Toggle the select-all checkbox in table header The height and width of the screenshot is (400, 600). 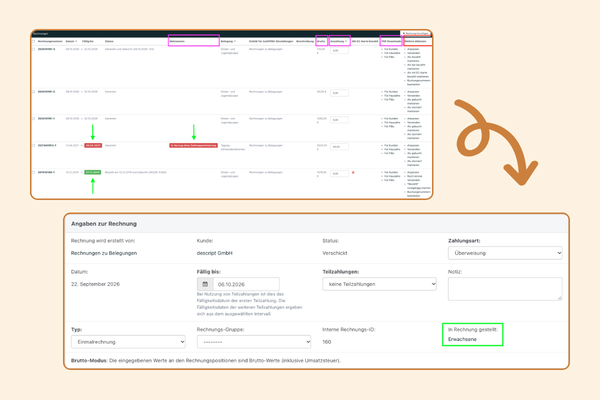[x=34, y=41]
